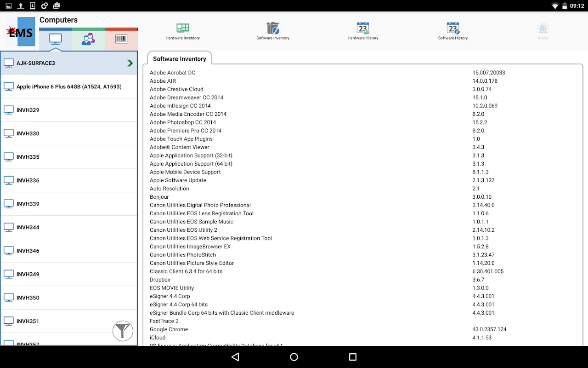
Task: Select computer INVH346
Action: (69, 251)
